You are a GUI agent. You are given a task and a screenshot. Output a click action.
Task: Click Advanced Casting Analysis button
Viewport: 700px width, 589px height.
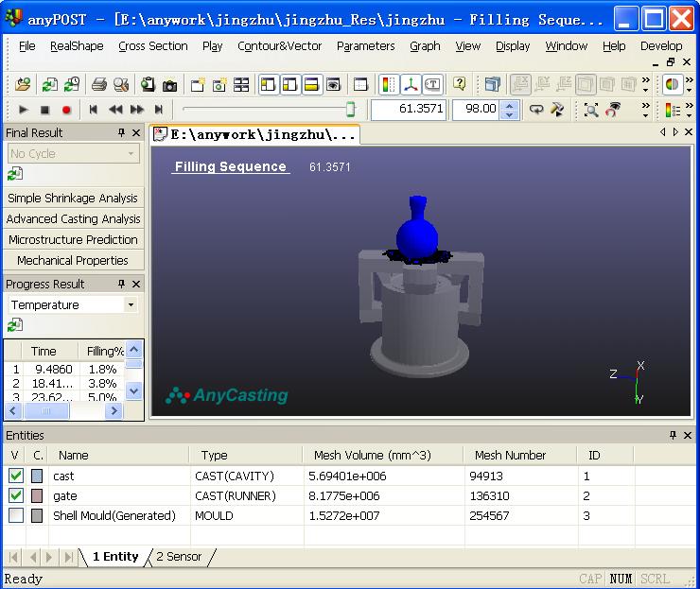click(x=73, y=218)
